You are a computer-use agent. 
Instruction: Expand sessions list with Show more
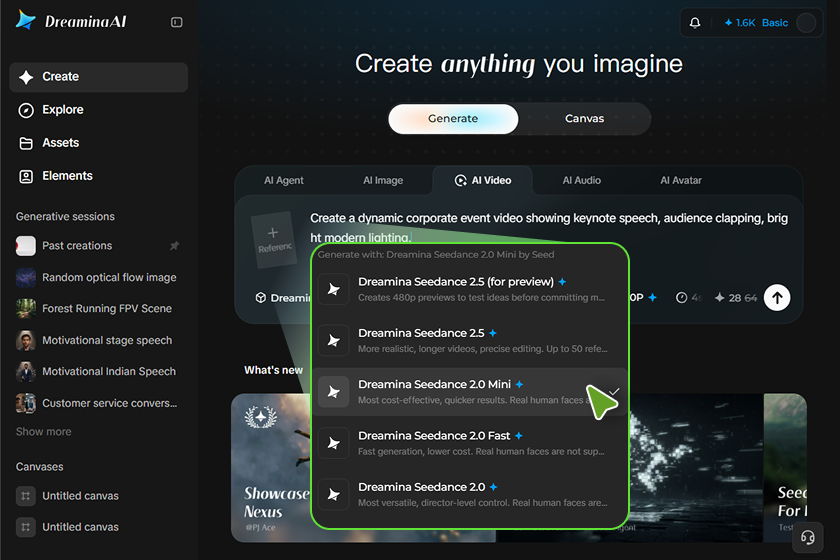point(43,432)
